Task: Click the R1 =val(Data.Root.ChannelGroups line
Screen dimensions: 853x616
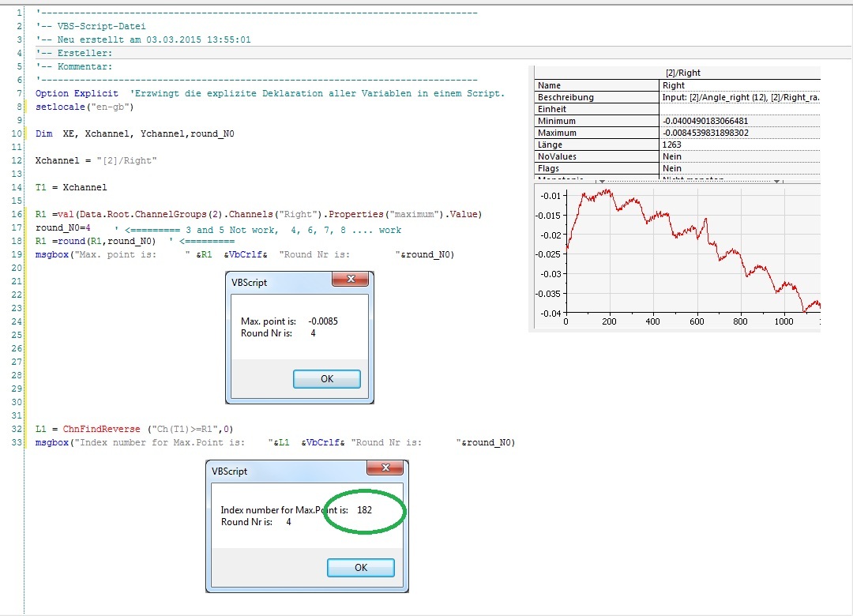Action: click(258, 214)
